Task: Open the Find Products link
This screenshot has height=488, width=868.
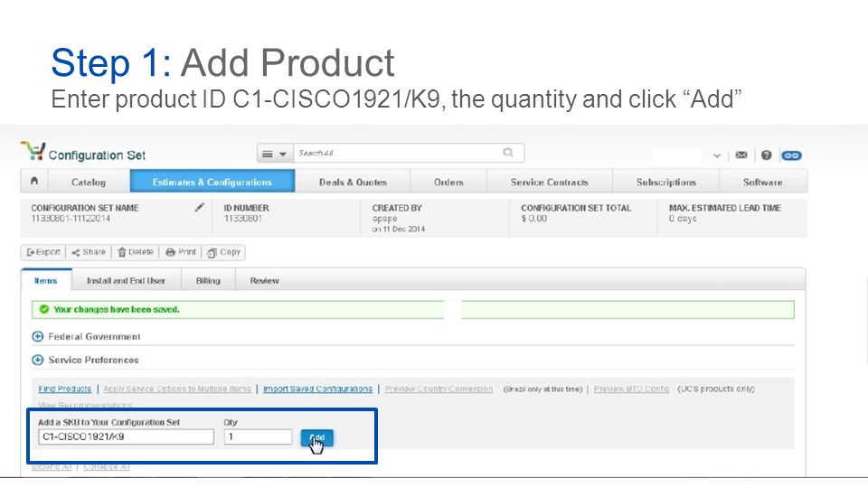Action: point(65,389)
